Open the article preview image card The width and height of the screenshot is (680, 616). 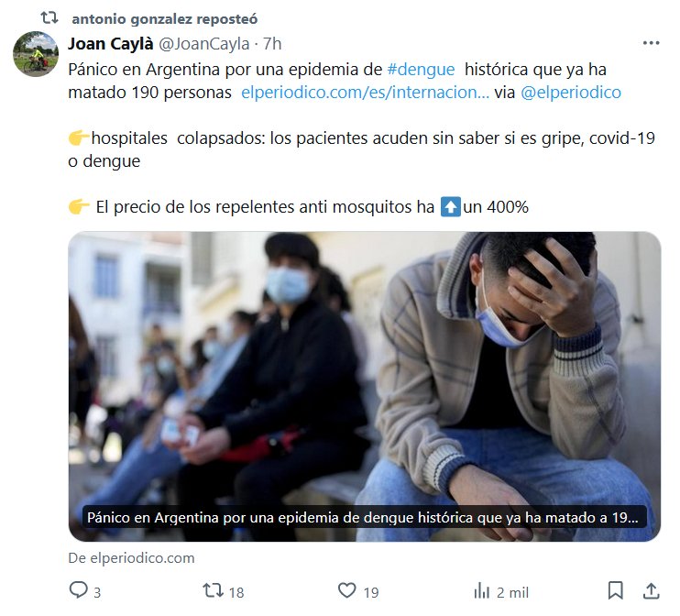[x=365, y=386]
